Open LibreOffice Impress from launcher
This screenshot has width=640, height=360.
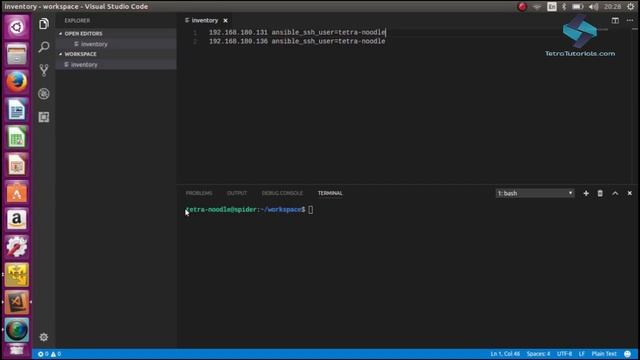coord(17,164)
